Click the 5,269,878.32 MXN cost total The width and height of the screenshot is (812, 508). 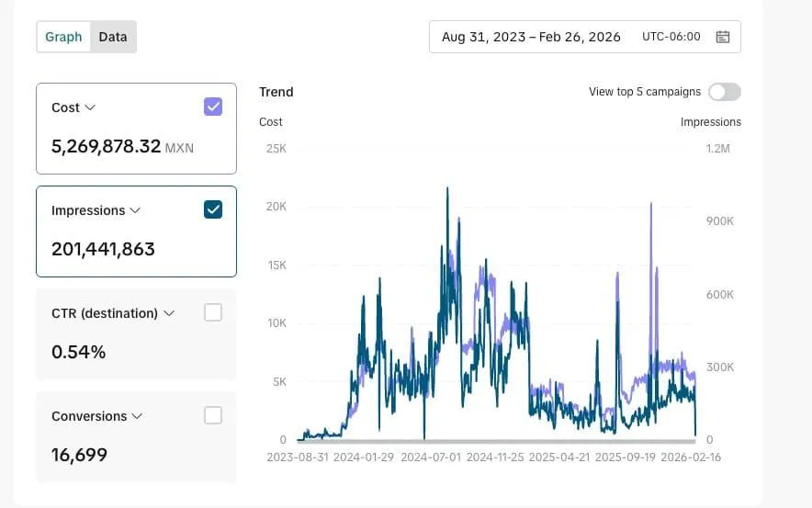tap(122, 146)
